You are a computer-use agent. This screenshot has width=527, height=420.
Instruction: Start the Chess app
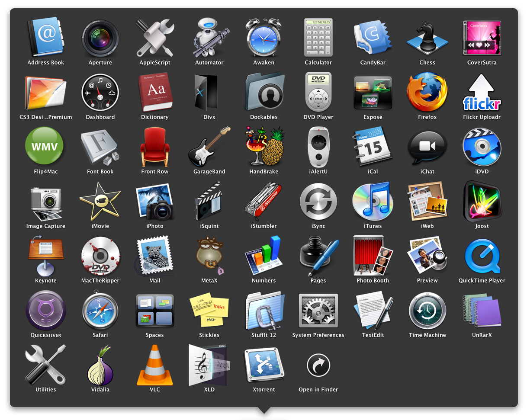(427, 38)
